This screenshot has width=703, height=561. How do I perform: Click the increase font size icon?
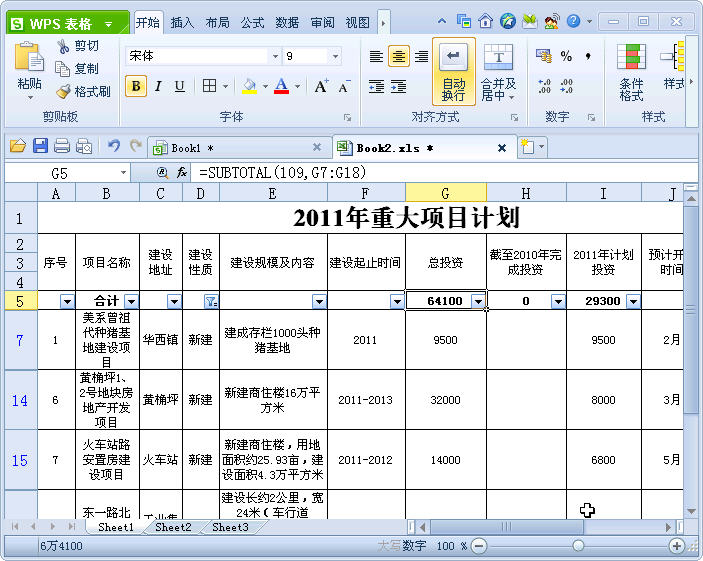pos(321,87)
